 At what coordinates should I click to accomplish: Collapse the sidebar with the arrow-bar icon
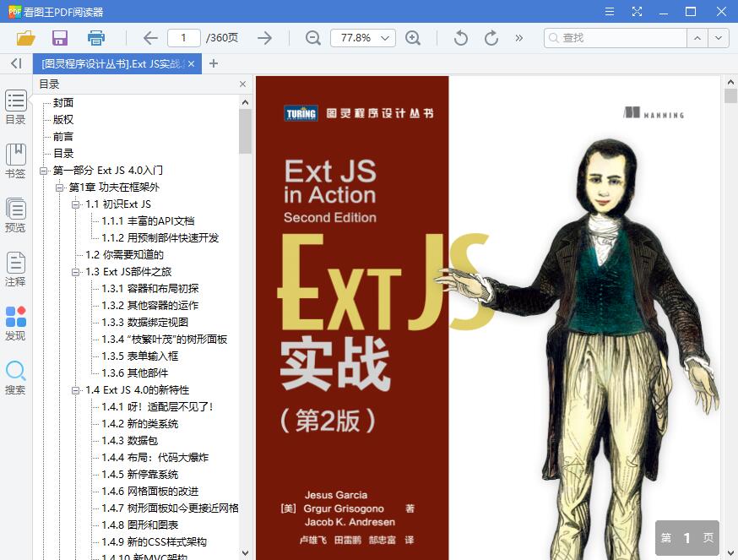pyautogui.click(x=17, y=63)
